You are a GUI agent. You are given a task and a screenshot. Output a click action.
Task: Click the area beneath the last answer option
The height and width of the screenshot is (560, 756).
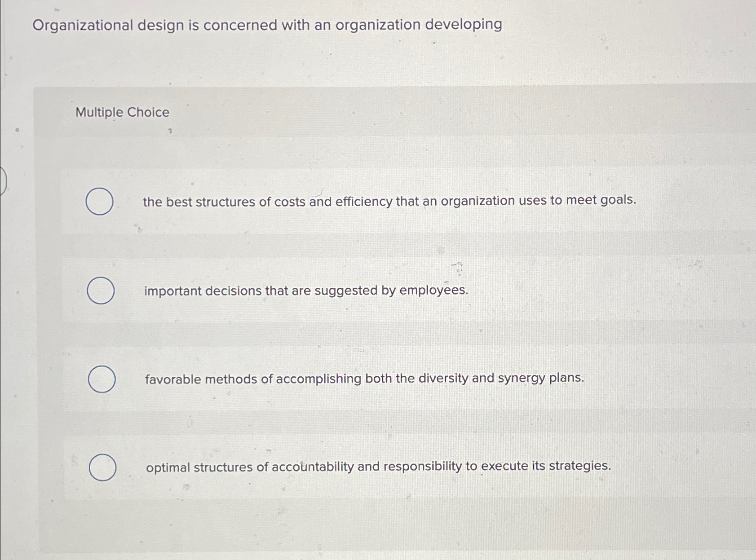click(x=359, y=521)
